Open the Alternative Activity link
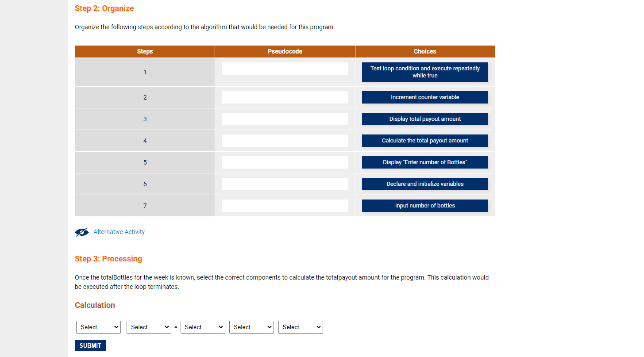Viewport: 644px width, 357px height. 119,232
